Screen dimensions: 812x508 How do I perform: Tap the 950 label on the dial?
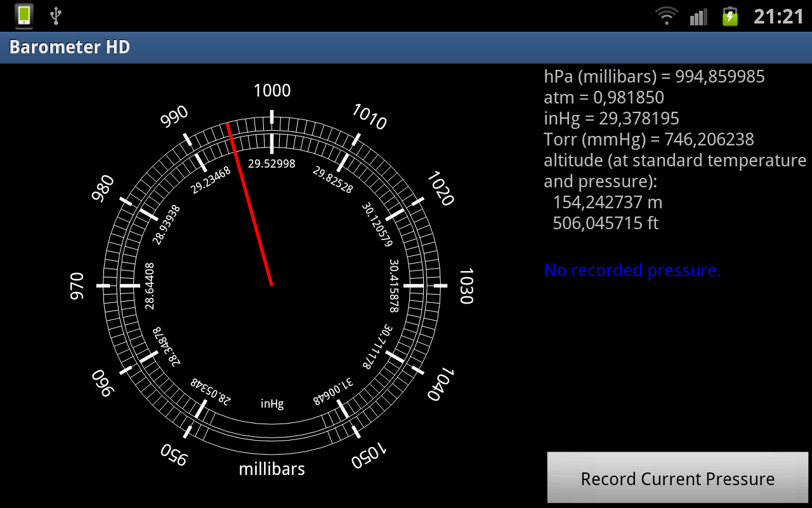coord(174,455)
